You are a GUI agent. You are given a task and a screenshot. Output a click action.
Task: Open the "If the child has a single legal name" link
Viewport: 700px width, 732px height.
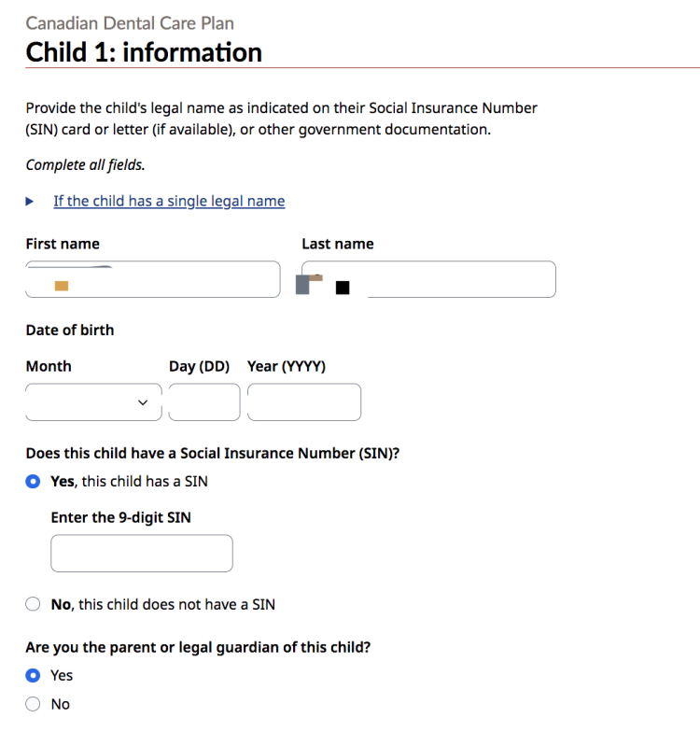pos(169,201)
